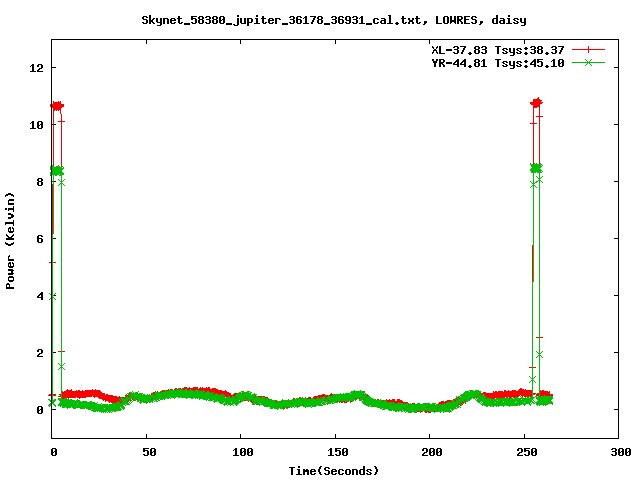640x480 pixels.
Task: Click the green calibration peak near time zero
Action: click(x=57, y=171)
